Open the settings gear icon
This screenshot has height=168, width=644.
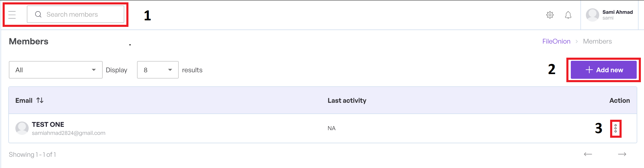coord(550,15)
